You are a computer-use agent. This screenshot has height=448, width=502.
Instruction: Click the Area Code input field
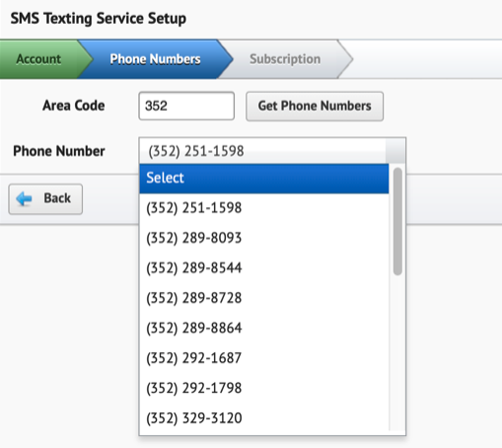[186, 106]
